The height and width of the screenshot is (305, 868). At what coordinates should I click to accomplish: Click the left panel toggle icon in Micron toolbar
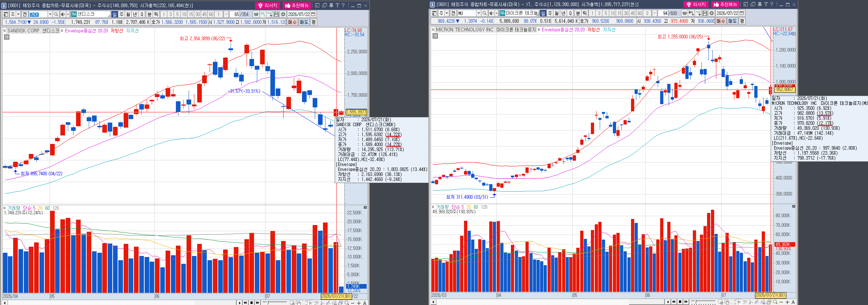434,13
